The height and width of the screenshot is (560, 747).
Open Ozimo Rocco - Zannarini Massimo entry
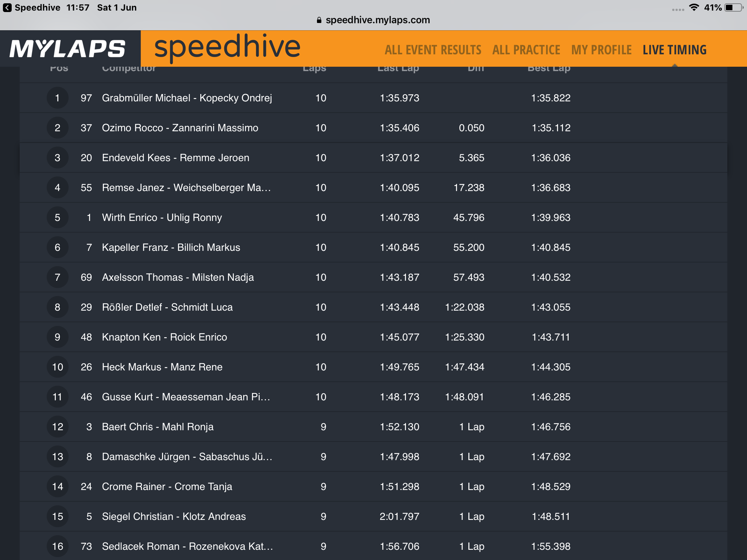pyautogui.click(x=373, y=128)
